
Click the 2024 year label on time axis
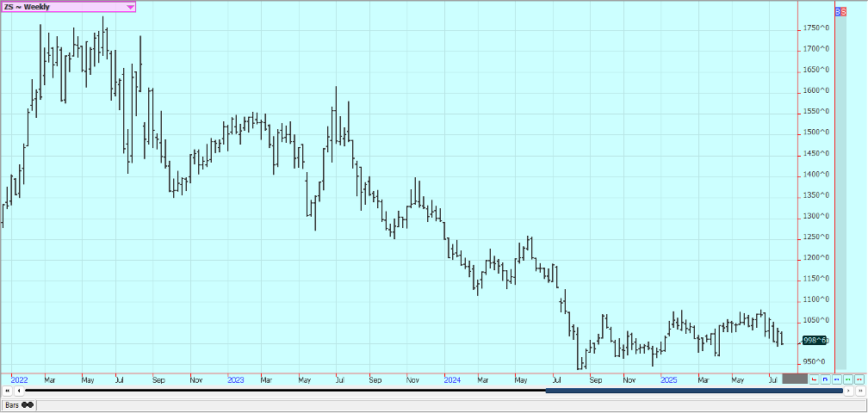point(452,380)
